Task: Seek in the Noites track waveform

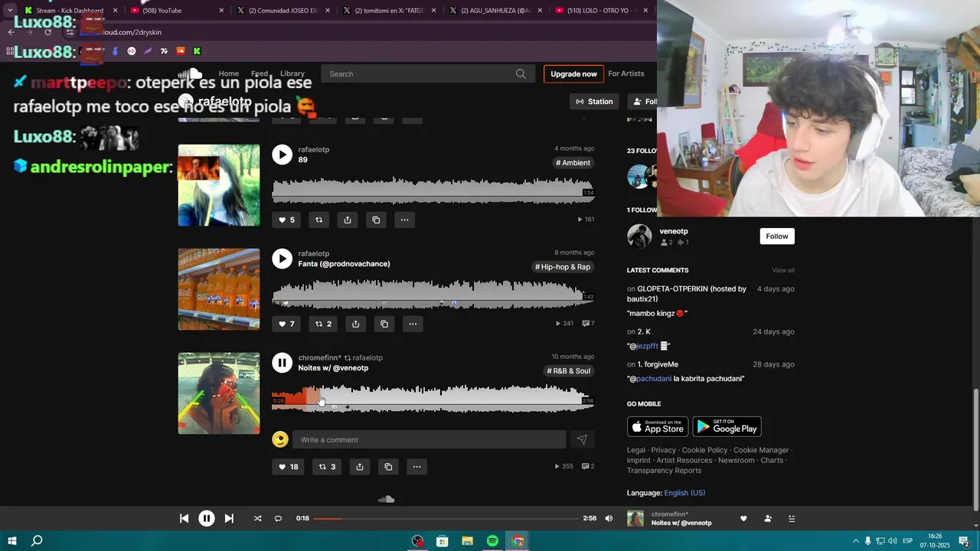Action: coord(433,398)
